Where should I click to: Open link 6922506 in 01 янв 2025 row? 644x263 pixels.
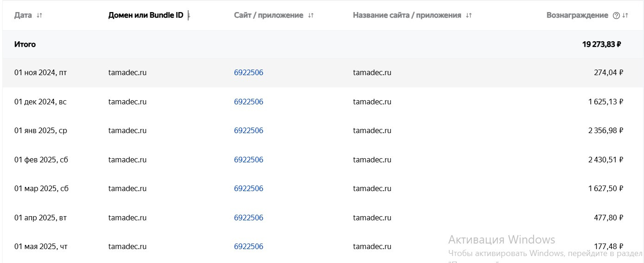(248, 131)
